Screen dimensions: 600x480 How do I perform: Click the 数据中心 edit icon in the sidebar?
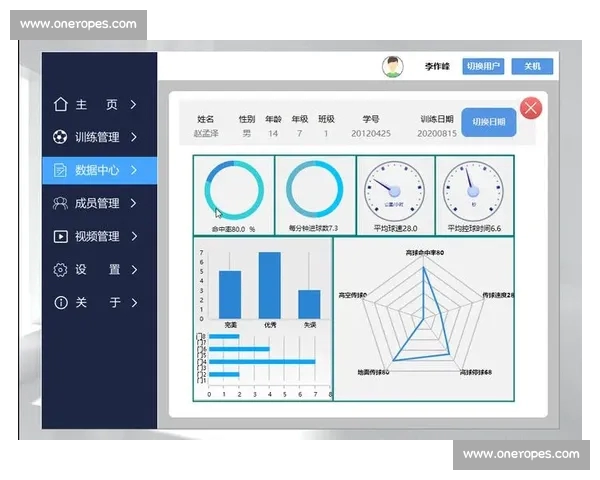coord(60,170)
